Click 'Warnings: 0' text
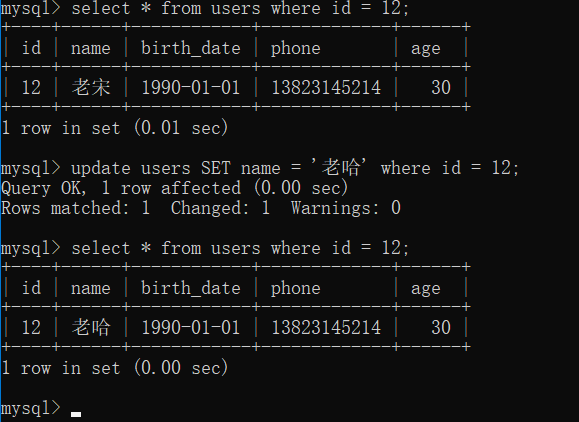579x422 pixels. tap(346, 208)
